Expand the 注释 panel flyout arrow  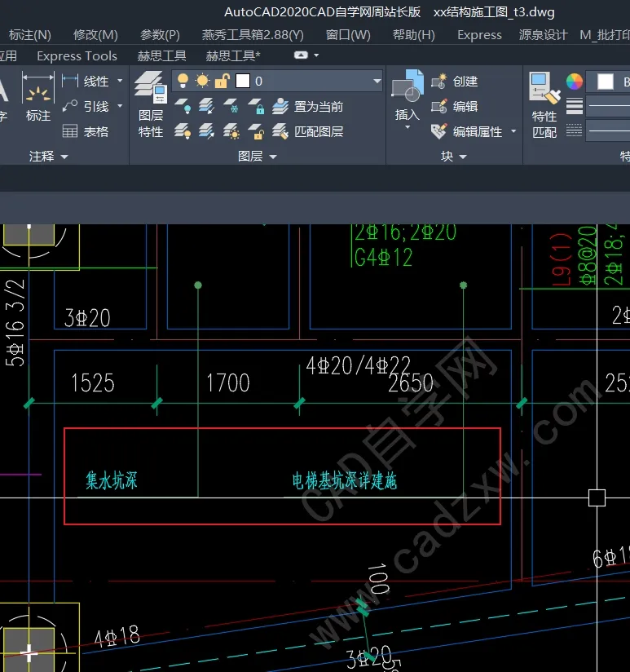tap(64, 157)
